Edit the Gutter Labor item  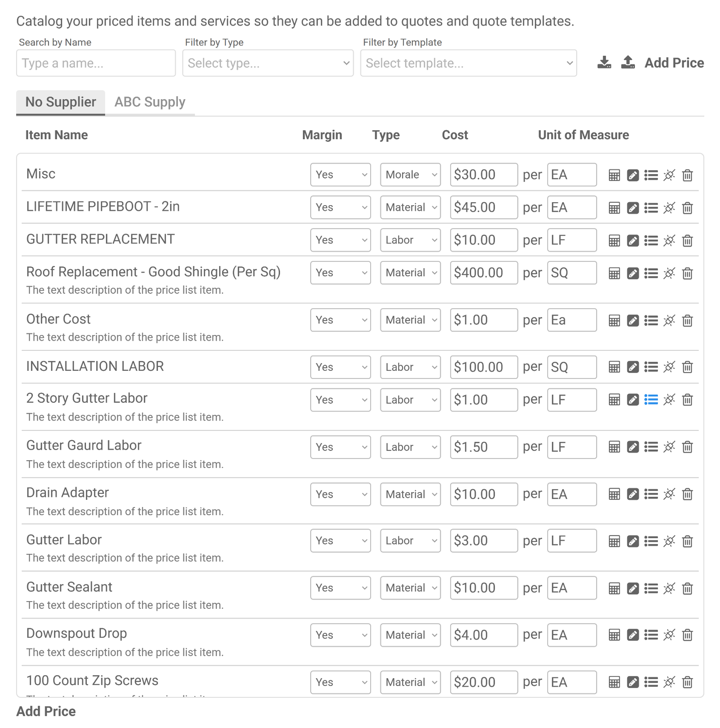pos(633,542)
